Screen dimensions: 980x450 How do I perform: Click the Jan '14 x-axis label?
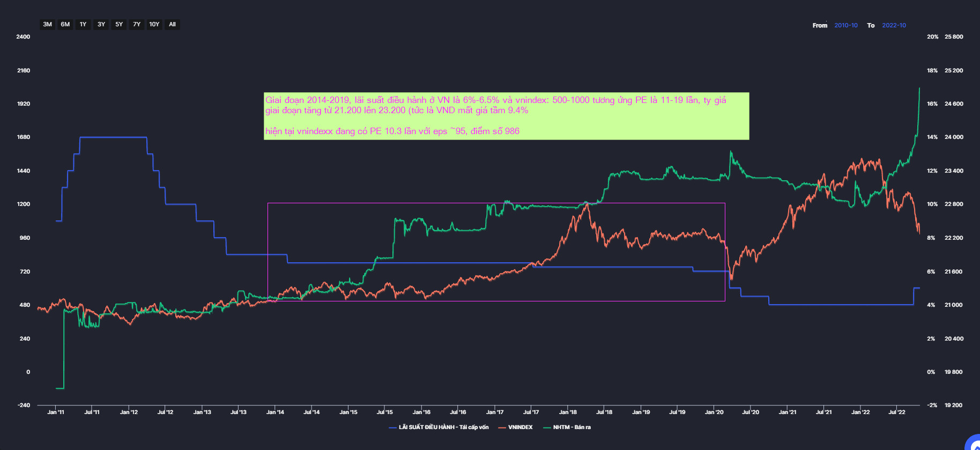pyautogui.click(x=275, y=412)
